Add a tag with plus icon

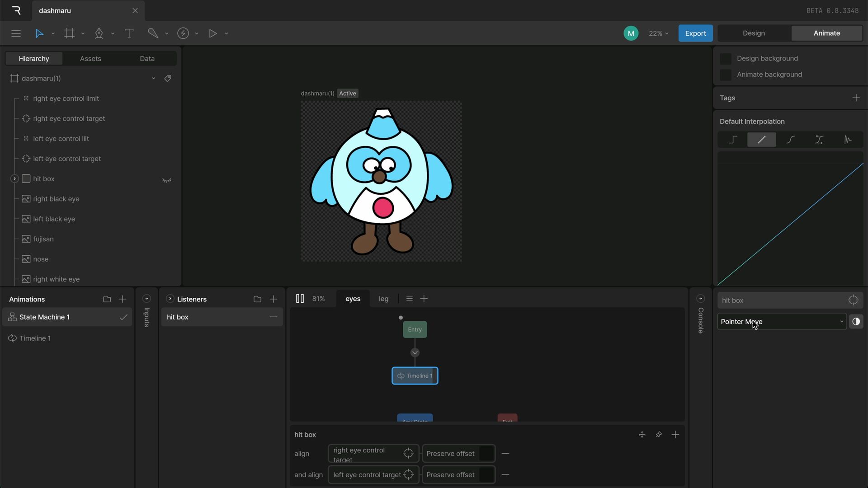click(856, 98)
